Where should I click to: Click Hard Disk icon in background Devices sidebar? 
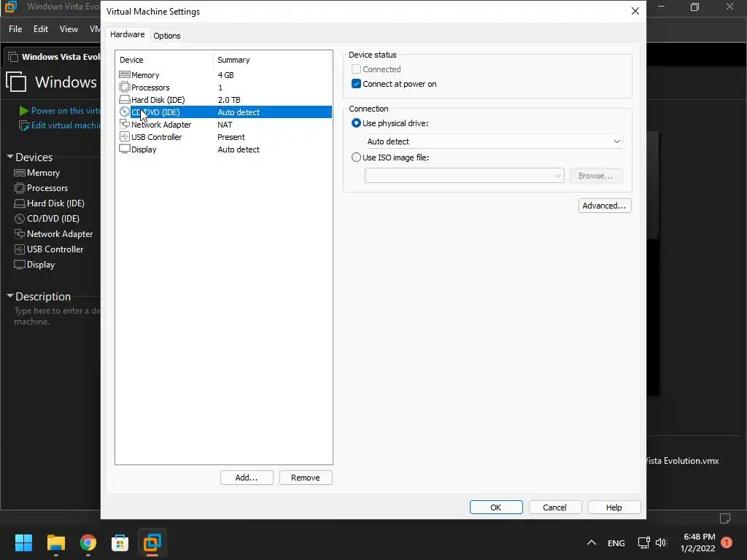[x=20, y=203]
